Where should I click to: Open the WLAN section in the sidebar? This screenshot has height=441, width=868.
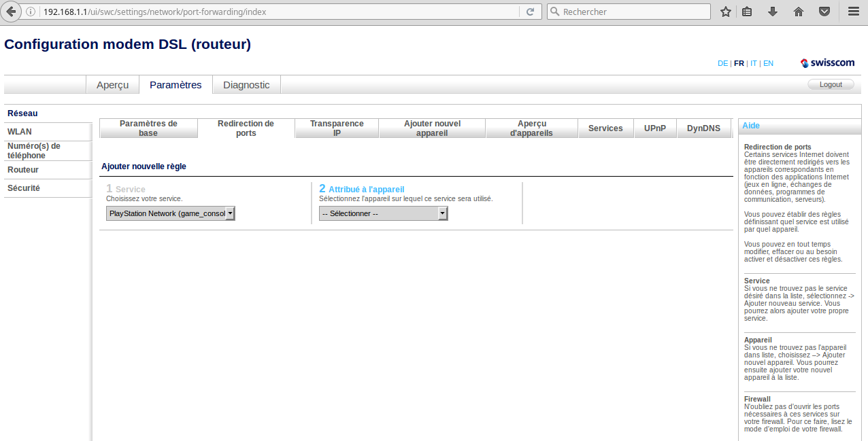[x=18, y=131]
